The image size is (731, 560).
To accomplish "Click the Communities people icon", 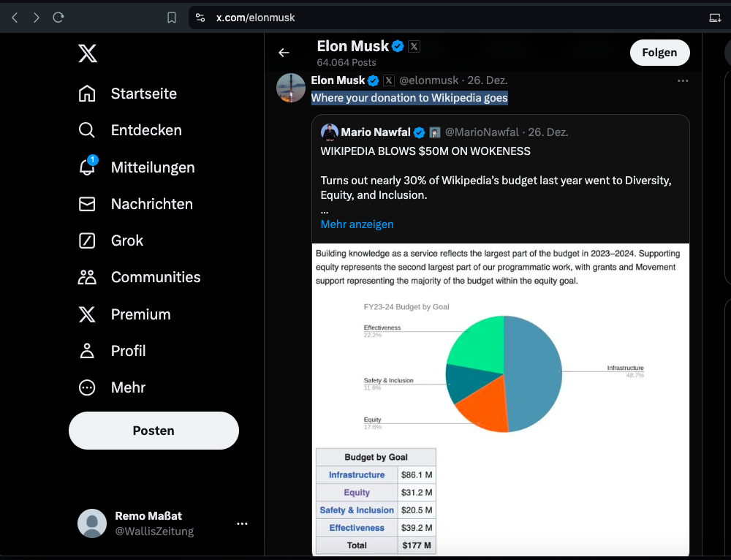I will [87, 277].
